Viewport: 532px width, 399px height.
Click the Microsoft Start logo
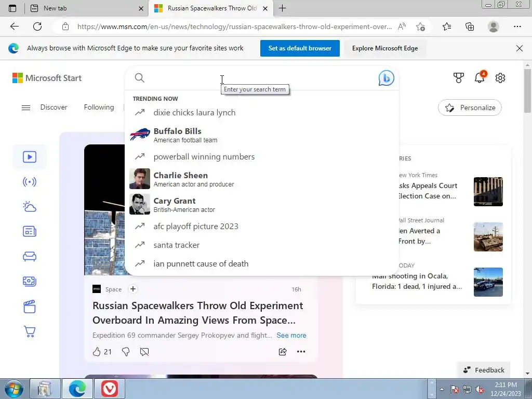(x=47, y=78)
